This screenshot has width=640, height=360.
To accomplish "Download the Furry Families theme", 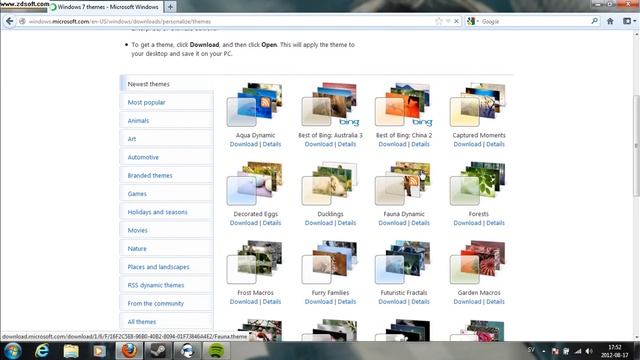I will click(319, 302).
